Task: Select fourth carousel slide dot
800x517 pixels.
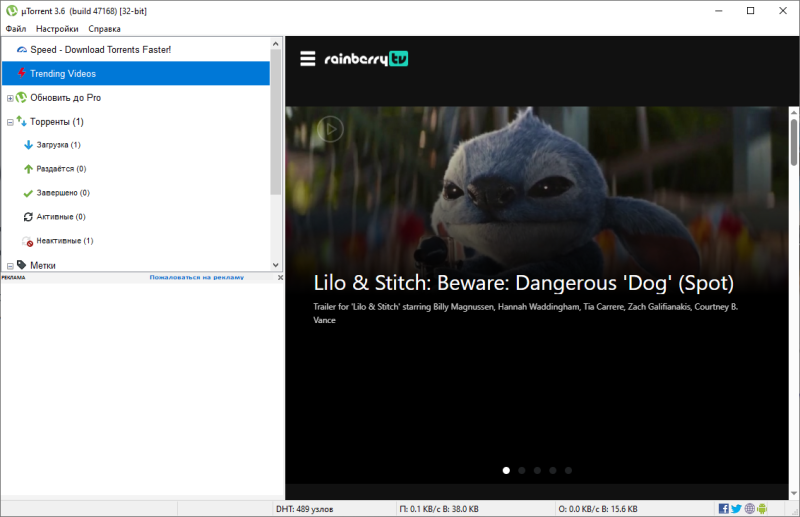Action: [553, 471]
